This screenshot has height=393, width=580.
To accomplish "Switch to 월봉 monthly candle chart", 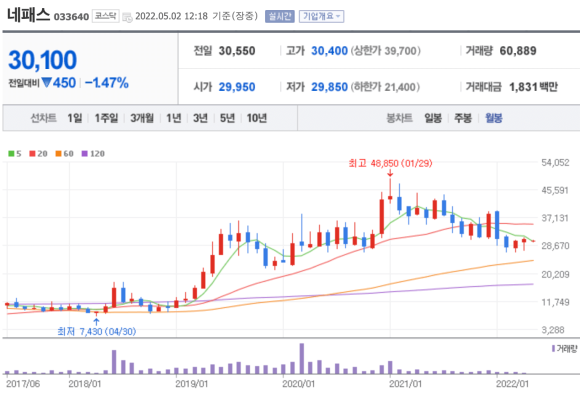I will (x=493, y=118).
